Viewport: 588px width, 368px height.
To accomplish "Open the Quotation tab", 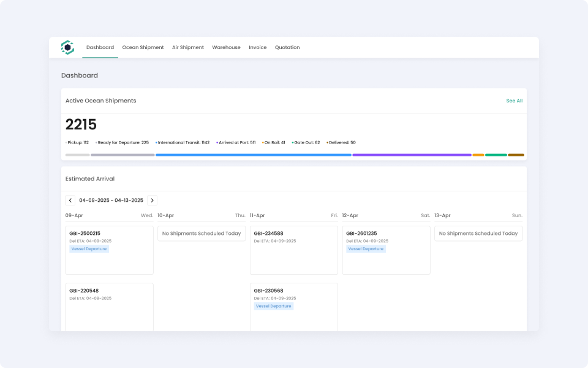I will (287, 47).
